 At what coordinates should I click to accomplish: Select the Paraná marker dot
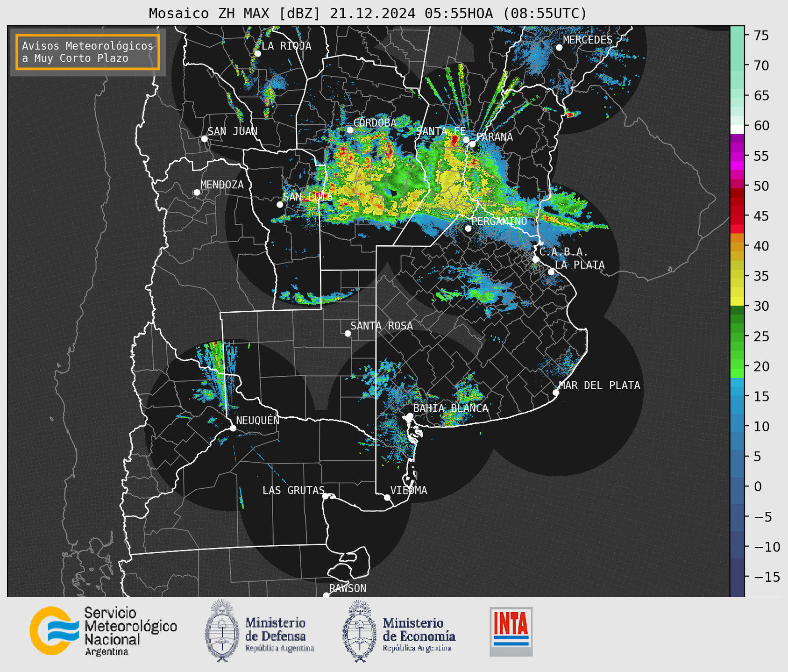pyautogui.click(x=473, y=144)
